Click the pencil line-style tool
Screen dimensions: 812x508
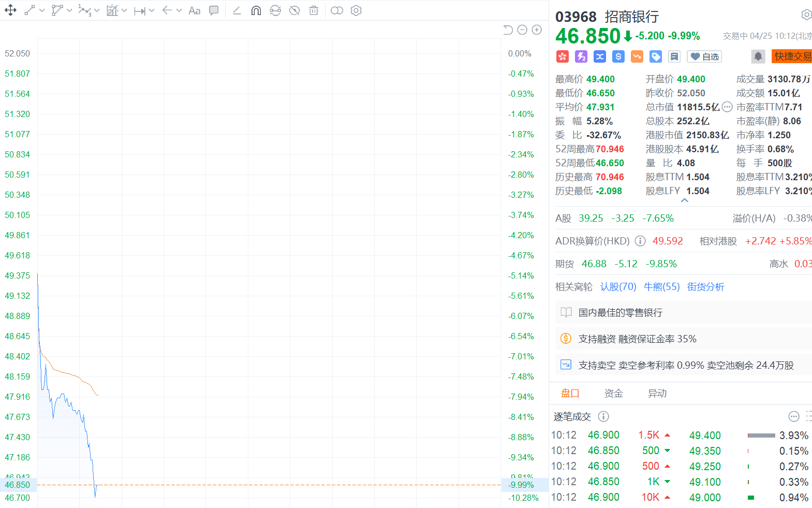coord(237,10)
